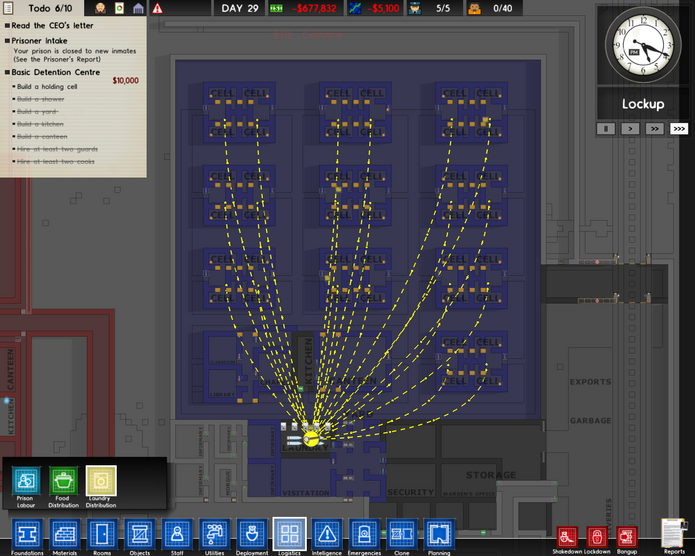Open the 'Prisoner Intake' todo item
Image resolution: width=695 pixels, height=556 pixels.
[x=39, y=41]
